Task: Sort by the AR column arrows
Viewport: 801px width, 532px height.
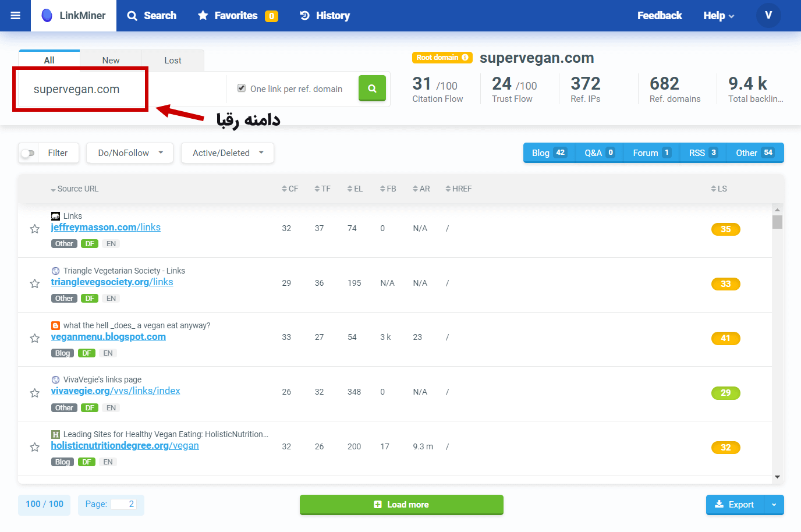Action: pyautogui.click(x=415, y=189)
